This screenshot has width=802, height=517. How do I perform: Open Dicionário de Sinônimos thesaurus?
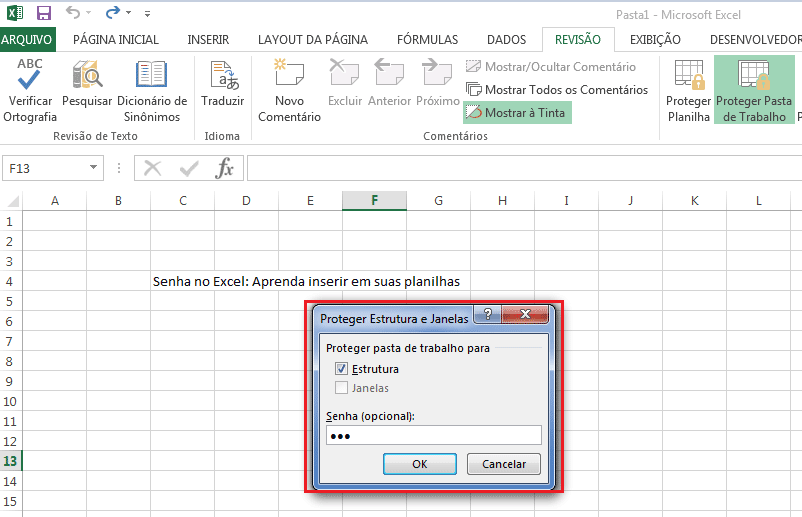[x=152, y=76]
